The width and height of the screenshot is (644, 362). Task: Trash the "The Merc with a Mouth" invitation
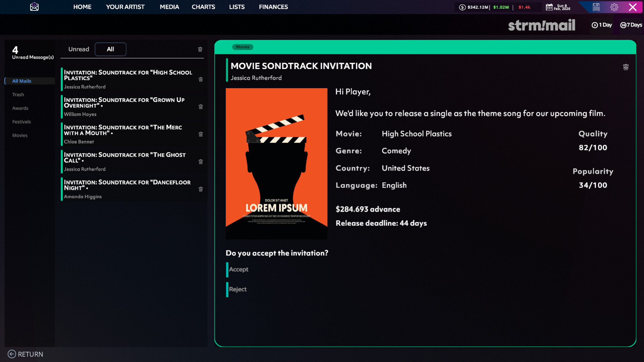click(201, 134)
